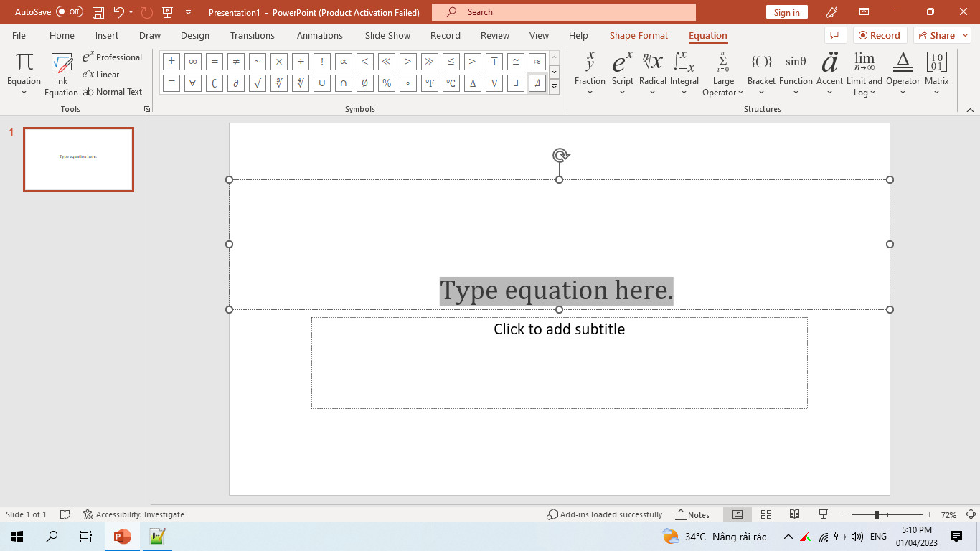Open Radical structures dropdown
This screenshot has width=980, height=551.
[x=653, y=75]
